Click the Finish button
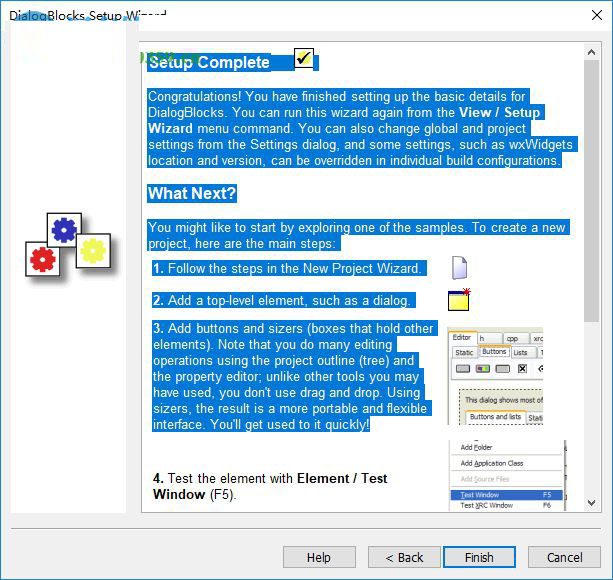The width and height of the screenshot is (613, 580). click(x=479, y=557)
